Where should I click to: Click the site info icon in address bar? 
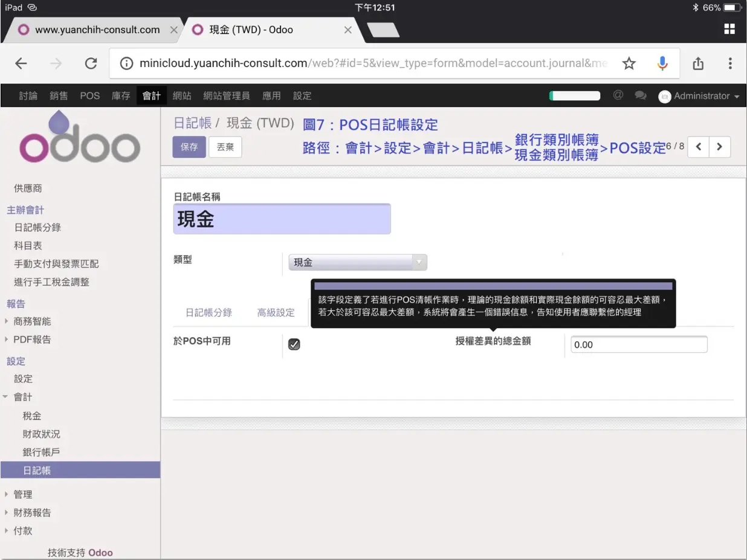(x=126, y=63)
